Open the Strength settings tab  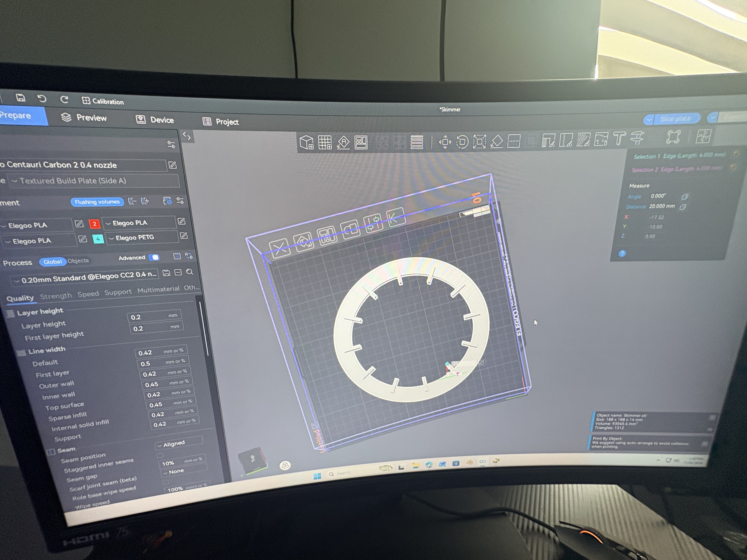56,296
